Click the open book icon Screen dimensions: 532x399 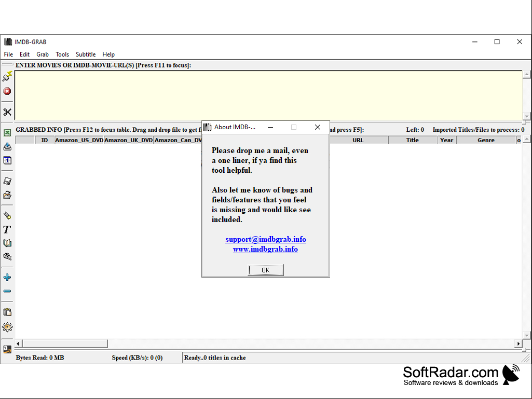[7, 243]
